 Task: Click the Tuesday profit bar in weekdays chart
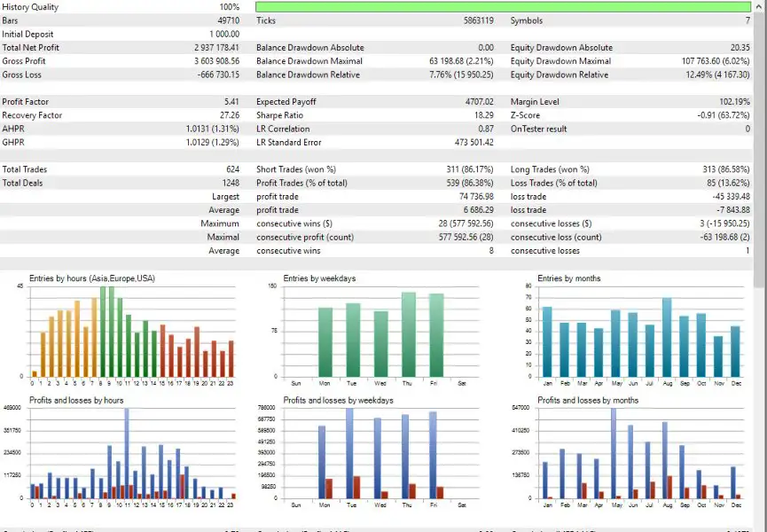(349, 453)
